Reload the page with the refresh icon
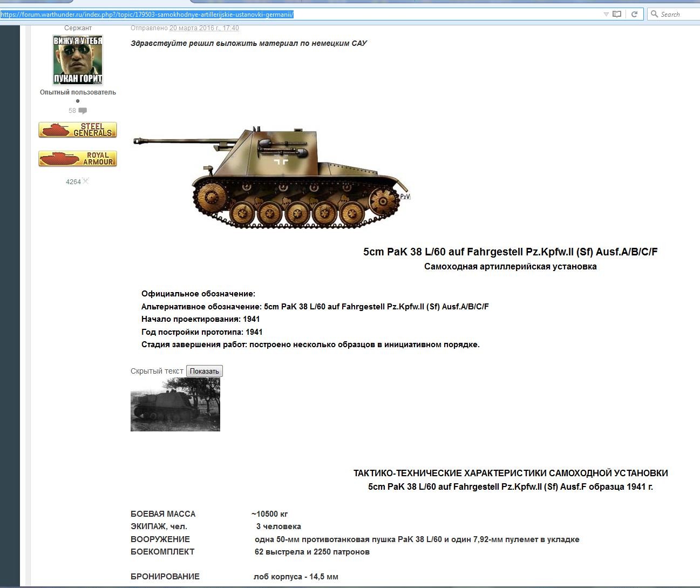The height and width of the screenshot is (588, 700). click(x=635, y=14)
